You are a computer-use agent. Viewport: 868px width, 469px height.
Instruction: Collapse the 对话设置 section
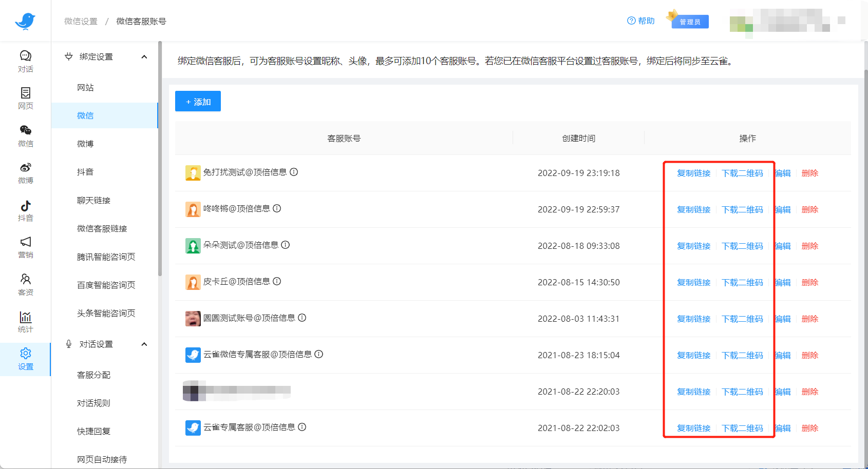(x=144, y=344)
